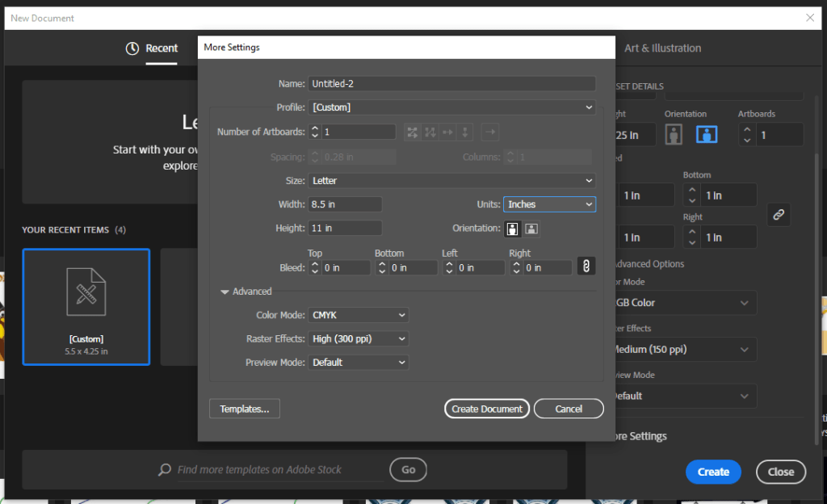Image resolution: width=827 pixels, height=504 pixels.
Task: Click the right-to-left layout arrow icon
Action: click(x=491, y=132)
